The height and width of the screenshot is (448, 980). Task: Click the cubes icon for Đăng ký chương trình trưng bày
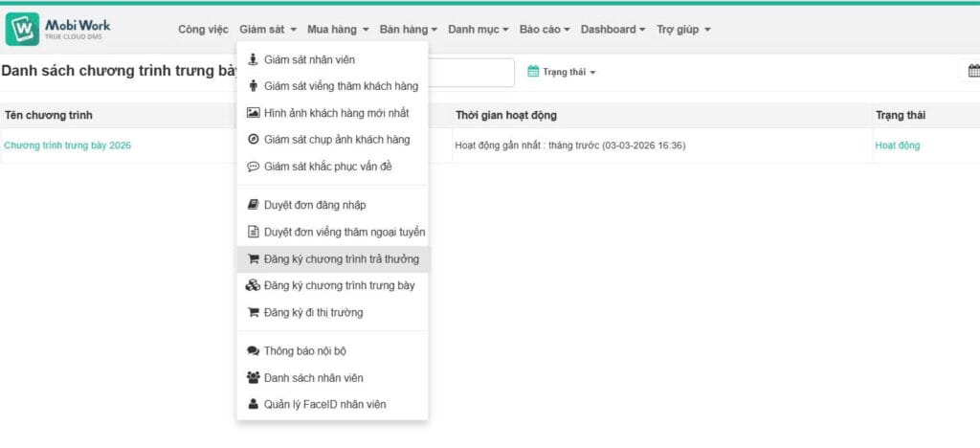tap(253, 285)
